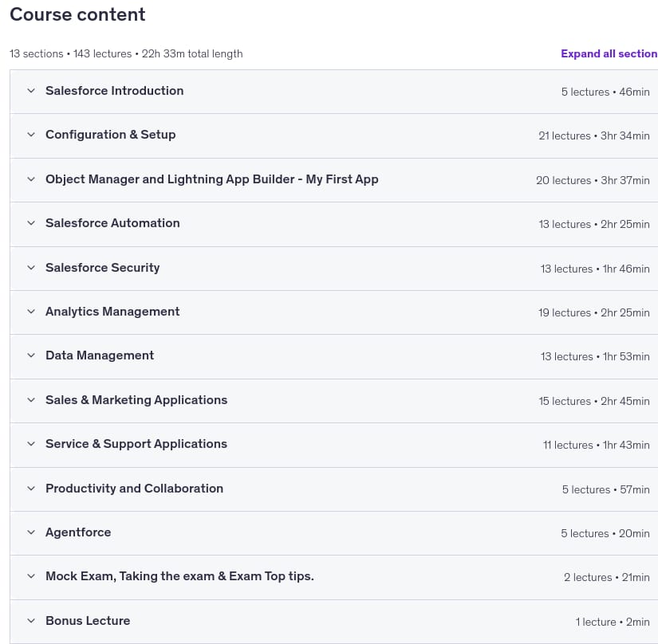Click '1 lecture • 2min' text
Image resolution: width=658 pixels, height=644 pixels.
613,622
